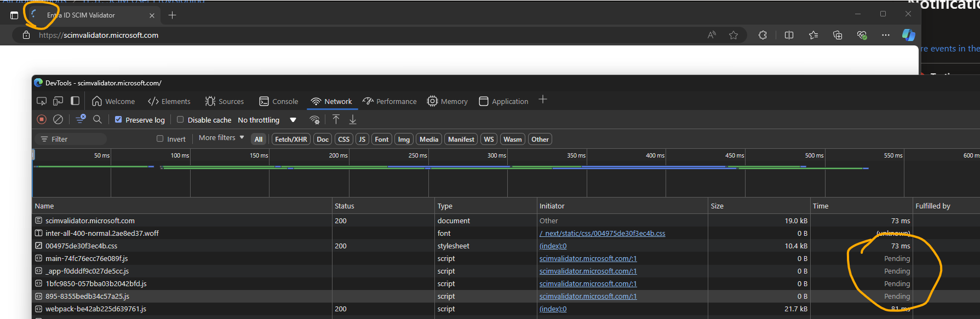Screen dimensions: 980x319
Task: Select the _app-f0dddf9c027de5cc.js request row
Action: pyautogui.click(x=506, y=271)
